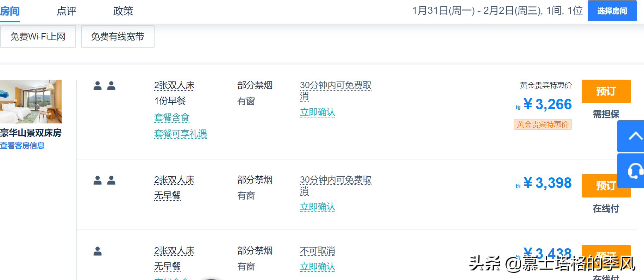Switch to the 点评 tab
Screen dimensions: 644x280
(x=66, y=11)
